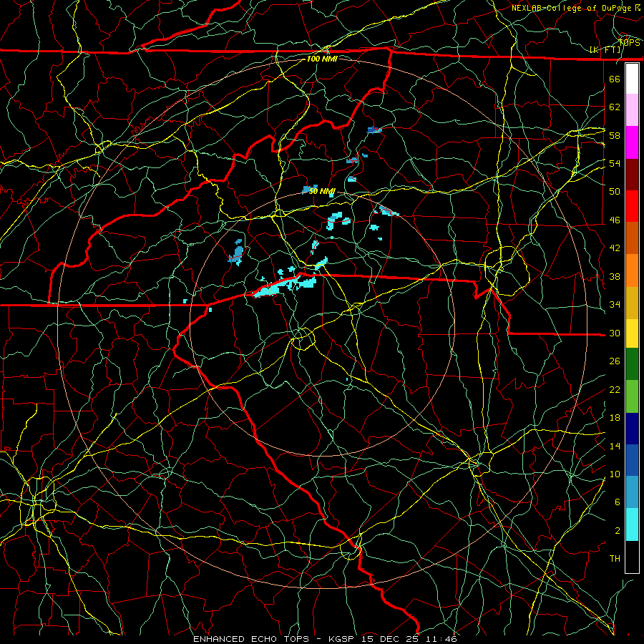Click the white 66 kft color swatch

[632, 79]
